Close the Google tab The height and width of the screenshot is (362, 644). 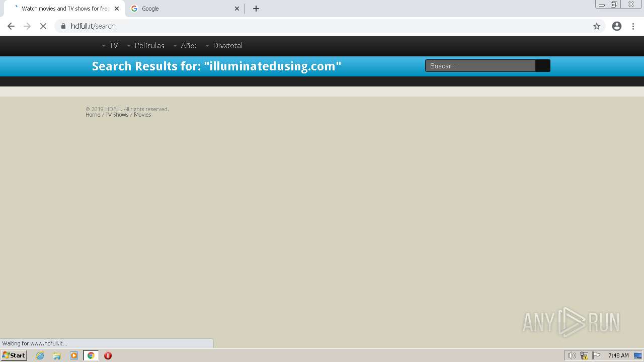tap(237, 9)
